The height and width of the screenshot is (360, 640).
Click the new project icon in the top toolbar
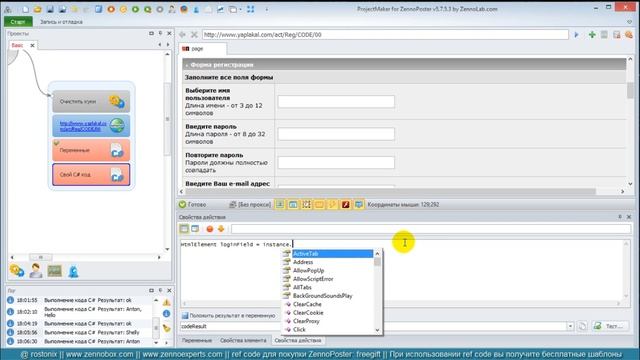click(25, 9)
